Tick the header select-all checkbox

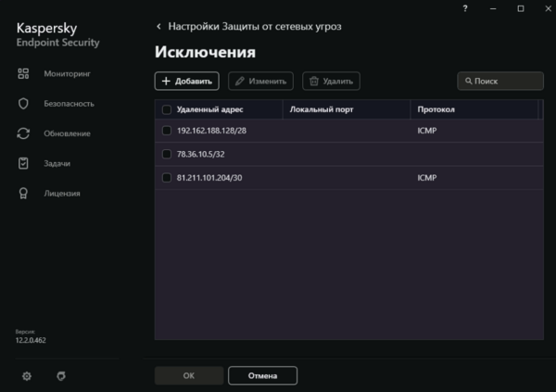point(167,109)
